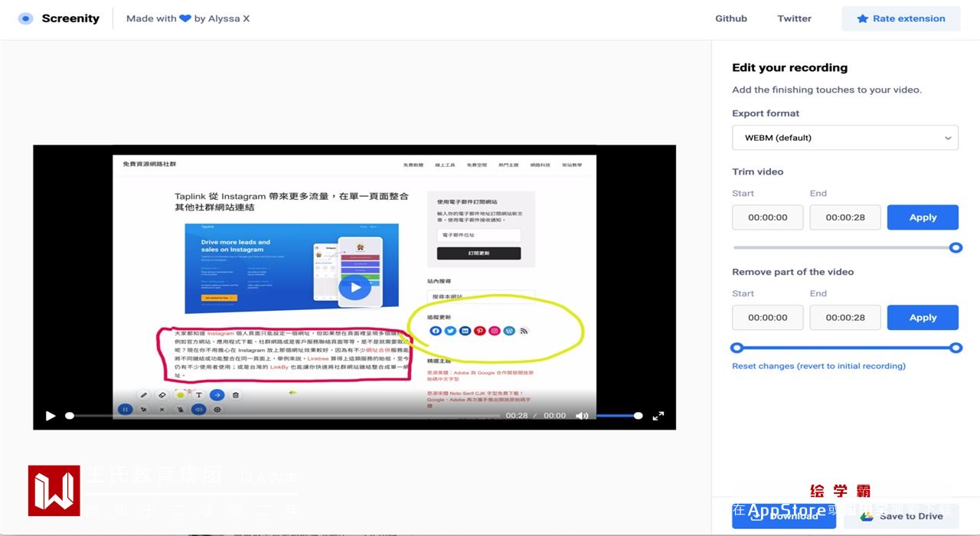Click the Remove part Start time field
Image resolution: width=980 pixels, height=536 pixels.
768,318
